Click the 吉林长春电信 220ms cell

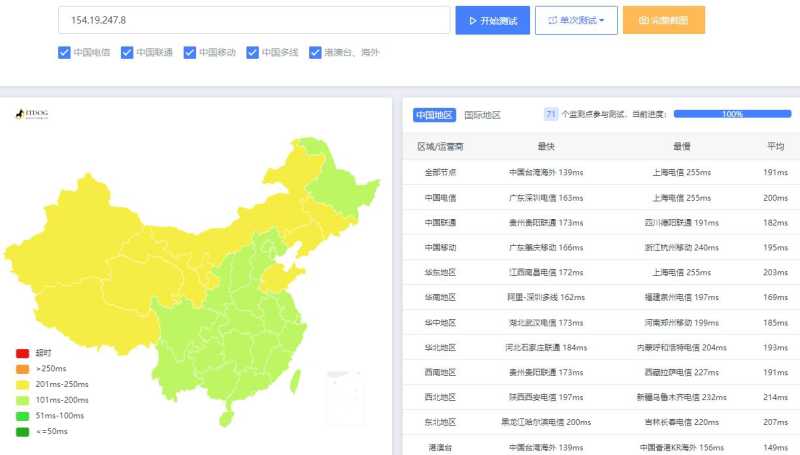tap(682, 422)
